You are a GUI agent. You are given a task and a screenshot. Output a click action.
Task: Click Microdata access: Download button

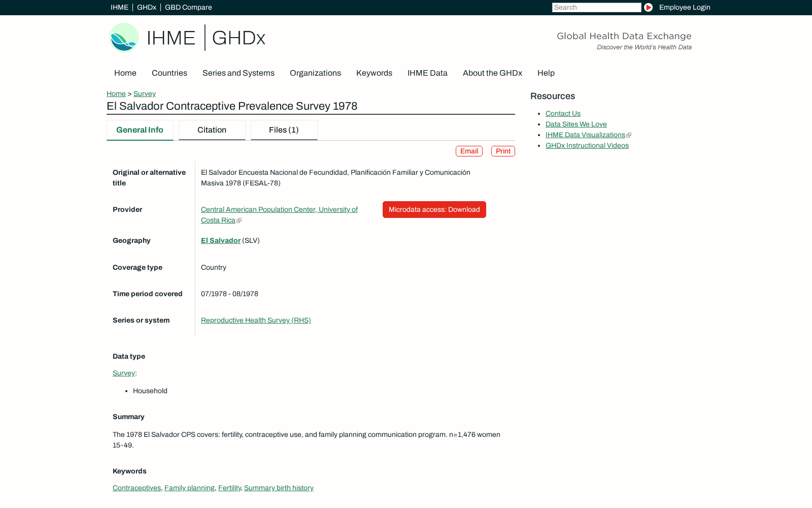point(434,210)
